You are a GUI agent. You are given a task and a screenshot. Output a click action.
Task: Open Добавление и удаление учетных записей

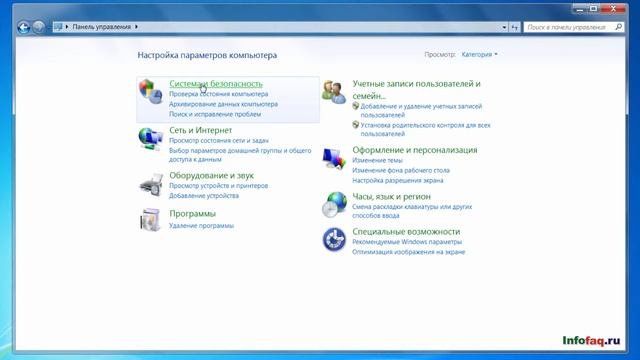click(x=421, y=111)
